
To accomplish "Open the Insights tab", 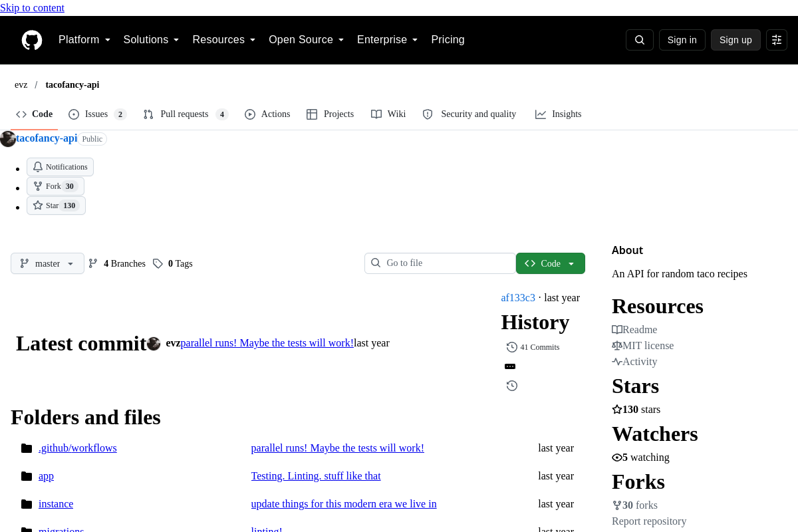I will [558, 114].
